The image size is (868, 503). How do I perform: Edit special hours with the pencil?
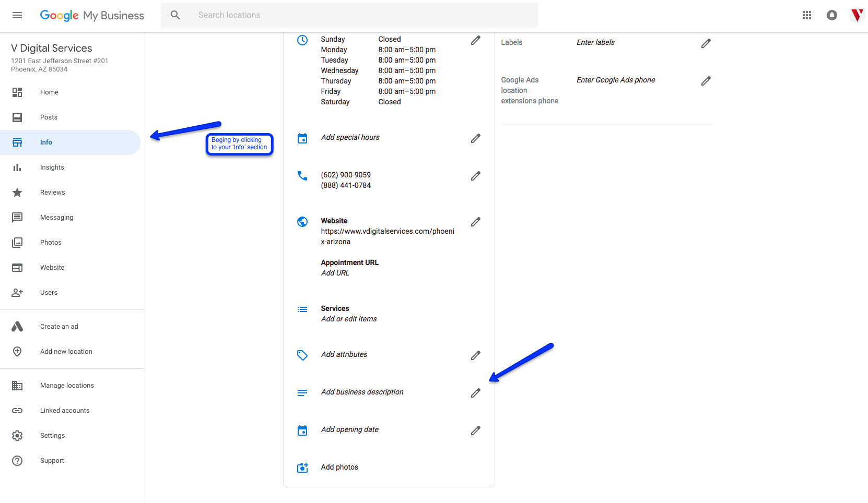coord(476,138)
